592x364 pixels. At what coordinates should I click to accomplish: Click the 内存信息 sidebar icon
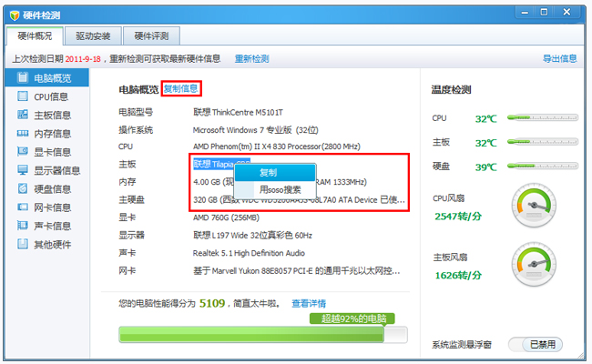pos(23,133)
